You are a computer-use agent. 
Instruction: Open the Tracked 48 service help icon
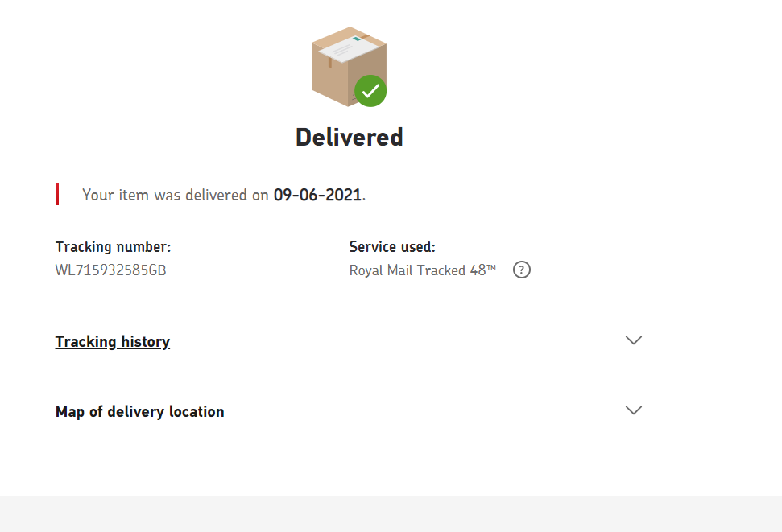click(x=522, y=270)
